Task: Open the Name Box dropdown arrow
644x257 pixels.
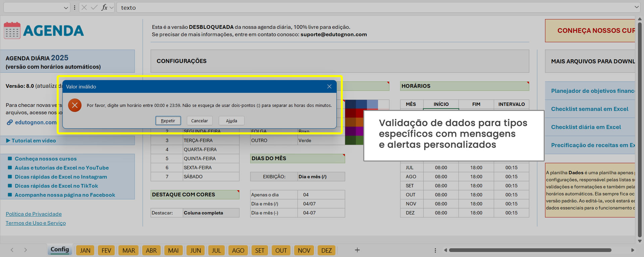Action: point(66,8)
